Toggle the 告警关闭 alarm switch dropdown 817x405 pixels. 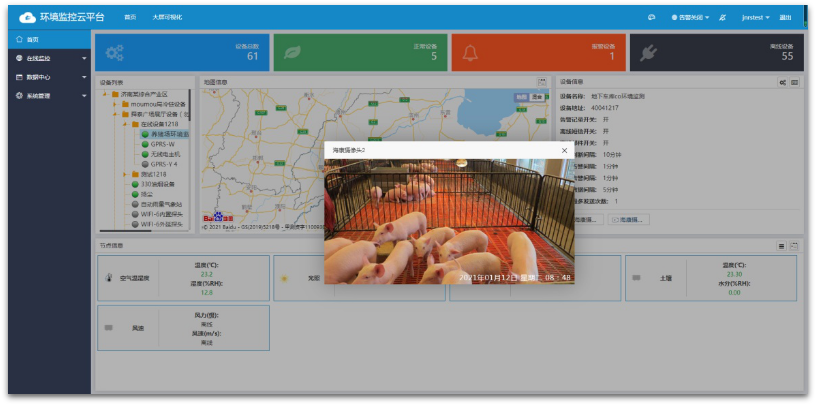687,17
